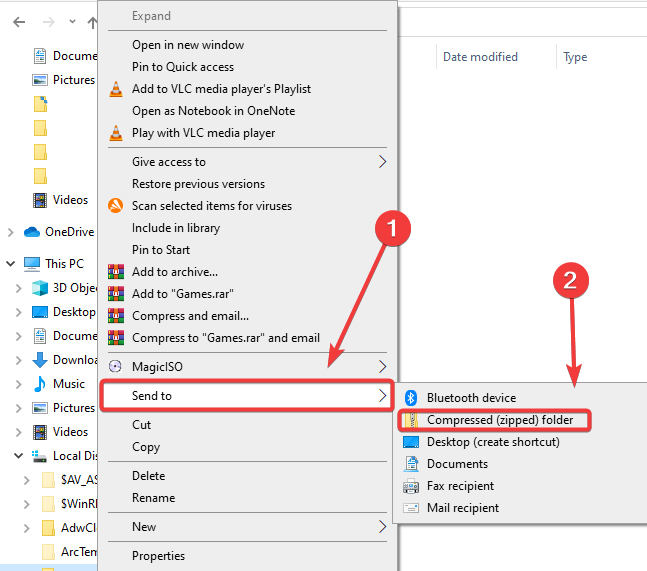Sort by the Date modified column header

pyautogui.click(x=480, y=57)
